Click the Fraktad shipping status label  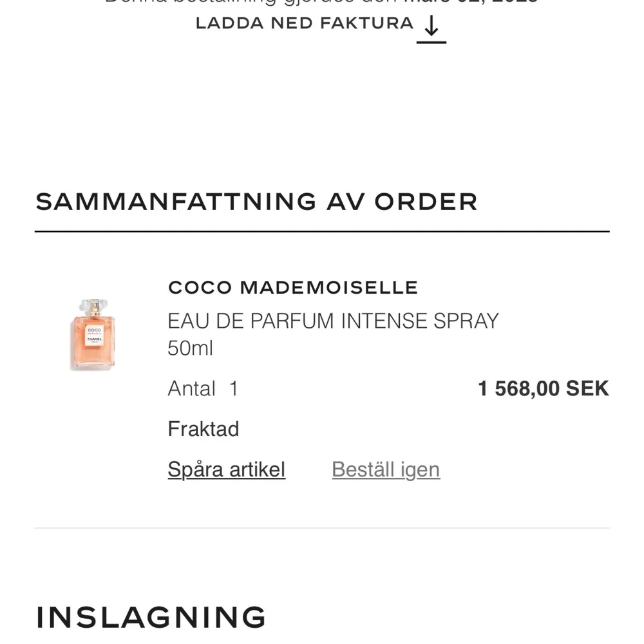pyautogui.click(x=203, y=428)
